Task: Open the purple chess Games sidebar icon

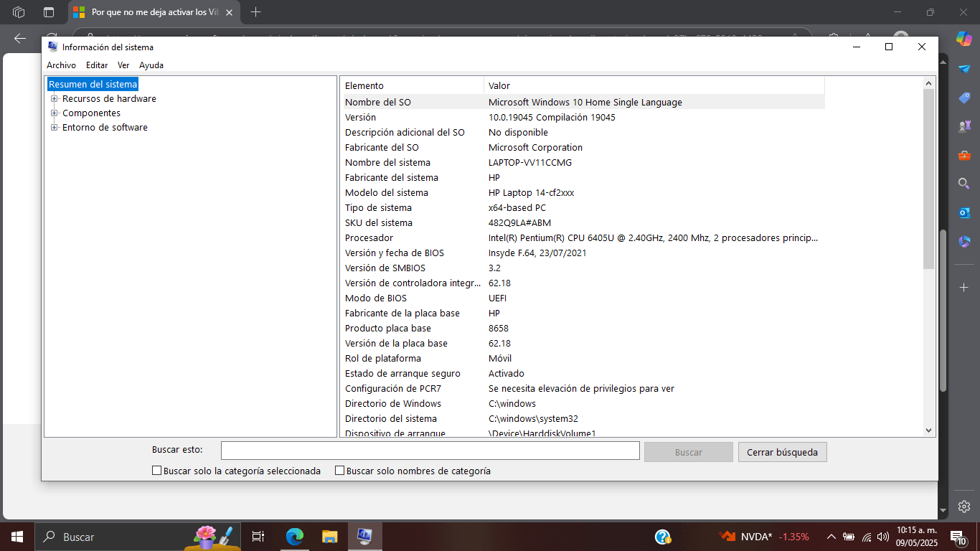Action: point(964,126)
